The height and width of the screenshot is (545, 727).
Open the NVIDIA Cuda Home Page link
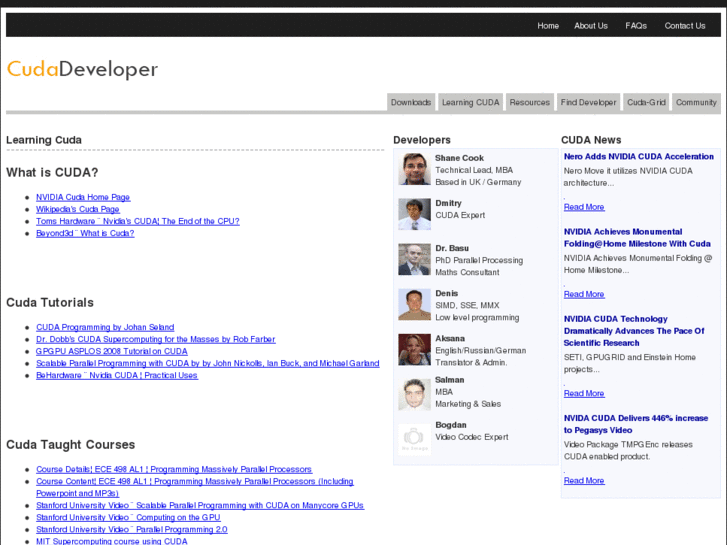83,197
